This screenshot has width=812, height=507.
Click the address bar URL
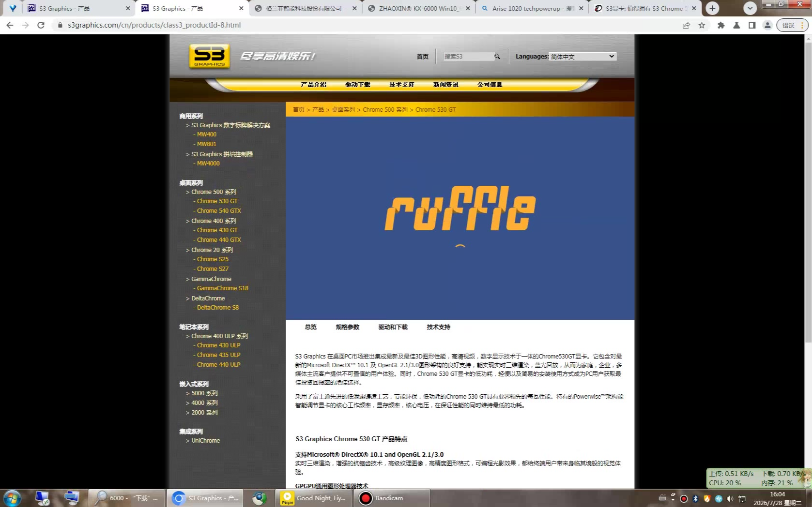154,25
